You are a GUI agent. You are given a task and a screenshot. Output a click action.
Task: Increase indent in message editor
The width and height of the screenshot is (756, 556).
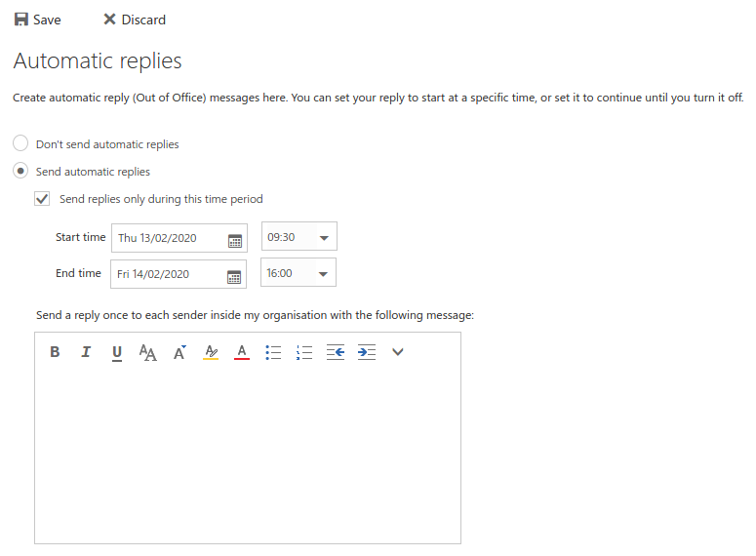tap(367, 352)
